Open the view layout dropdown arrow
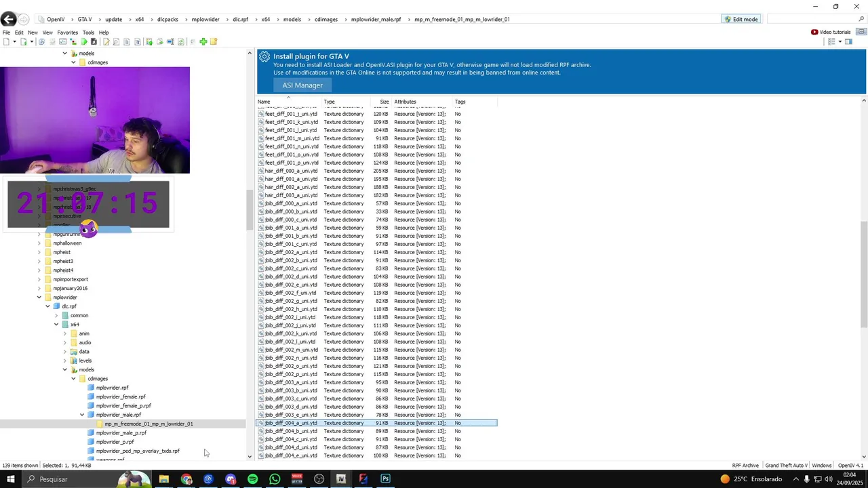The image size is (868, 488). (x=840, y=42)
